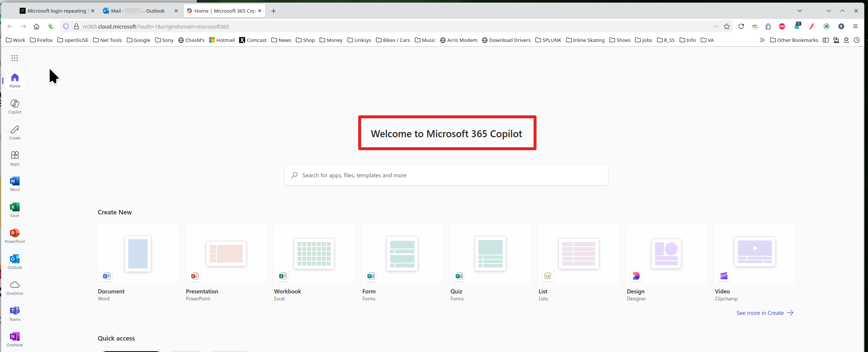Image resolution: width=868 pixels, height=352 pixels.
Task: Focus the Search for apps, files field
Action: pos(446,175)
